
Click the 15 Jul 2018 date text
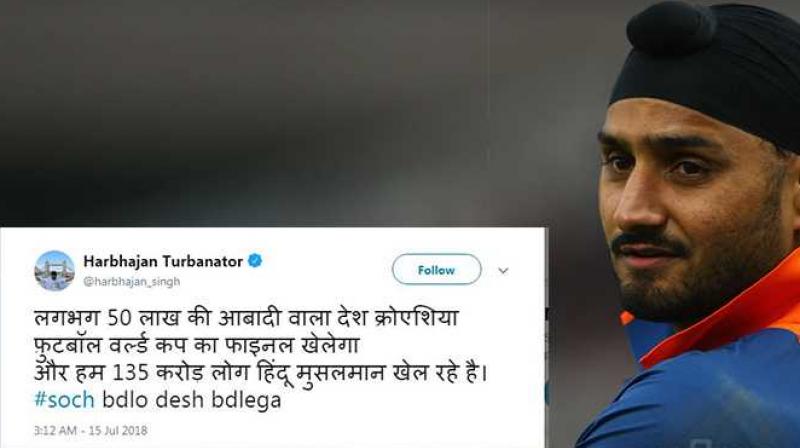point(118,430)
